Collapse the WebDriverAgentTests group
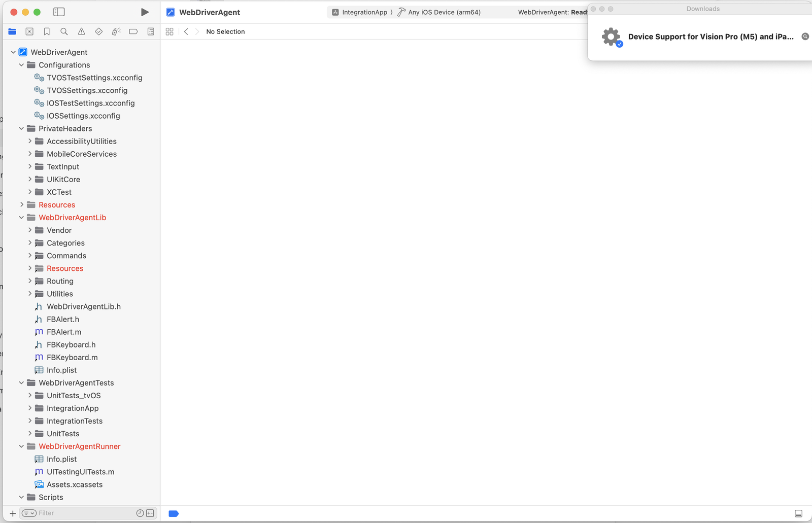 (x=21, y=382)
